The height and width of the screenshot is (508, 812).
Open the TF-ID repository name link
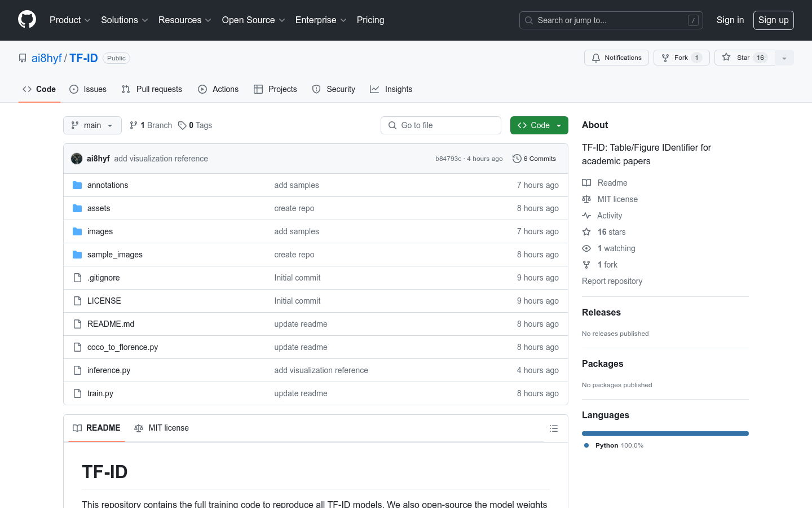click(x=83, y=58)
